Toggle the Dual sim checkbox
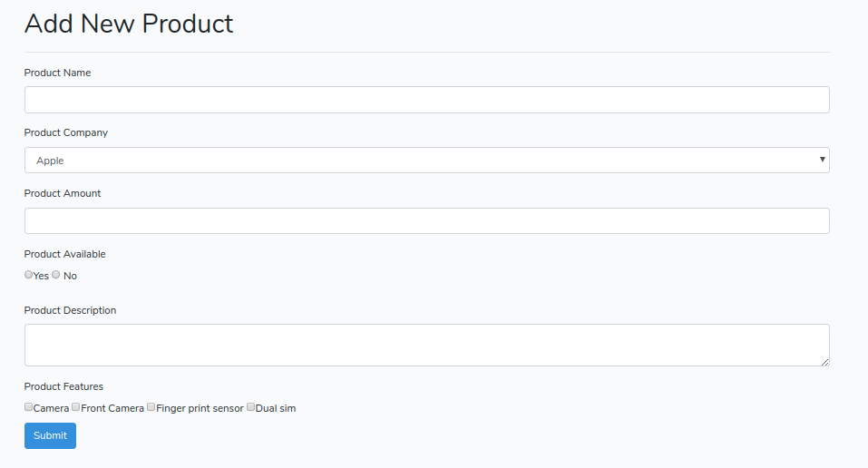 [251, 407]
